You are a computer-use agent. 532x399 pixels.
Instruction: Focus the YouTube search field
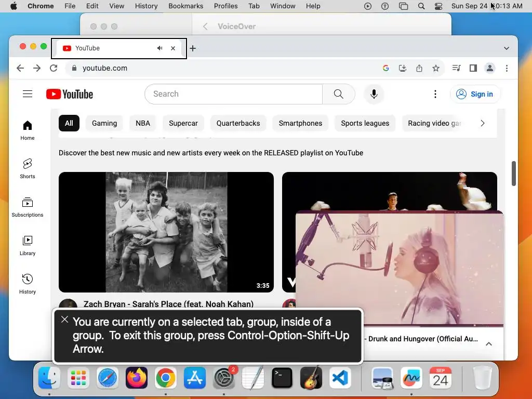pos(233,94)
